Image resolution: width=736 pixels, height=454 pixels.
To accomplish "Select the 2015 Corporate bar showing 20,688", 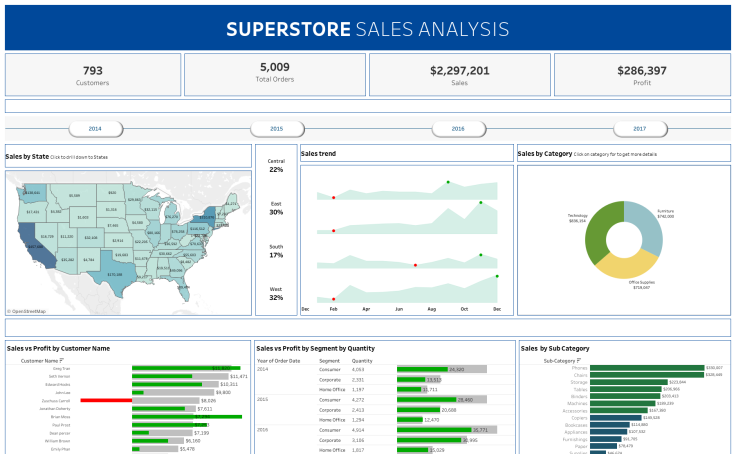I will [419, 410].
